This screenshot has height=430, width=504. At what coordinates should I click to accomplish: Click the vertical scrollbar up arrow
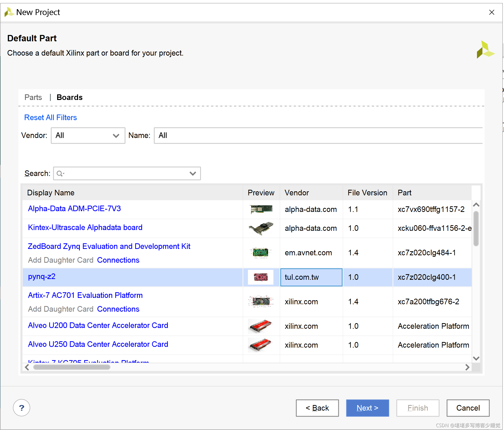click(476, 205)
